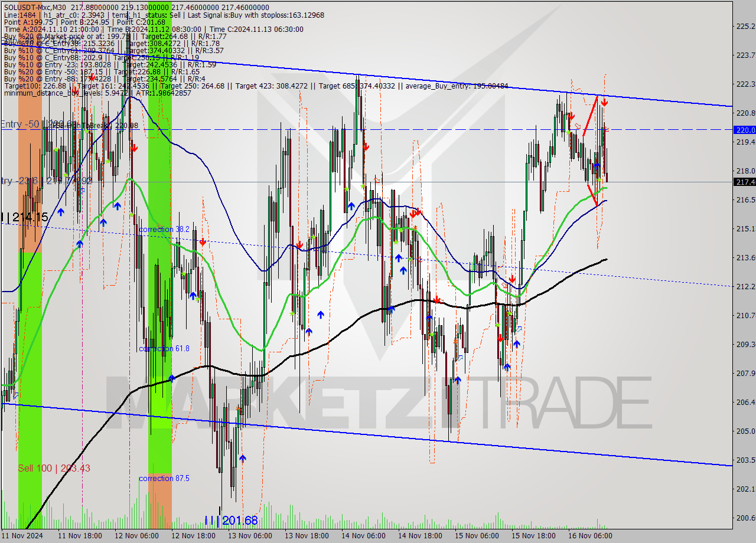Click the 219.4 price axis label
This screenshot has height=543, width=756.
pyautogui.click(x=745, y=142)
